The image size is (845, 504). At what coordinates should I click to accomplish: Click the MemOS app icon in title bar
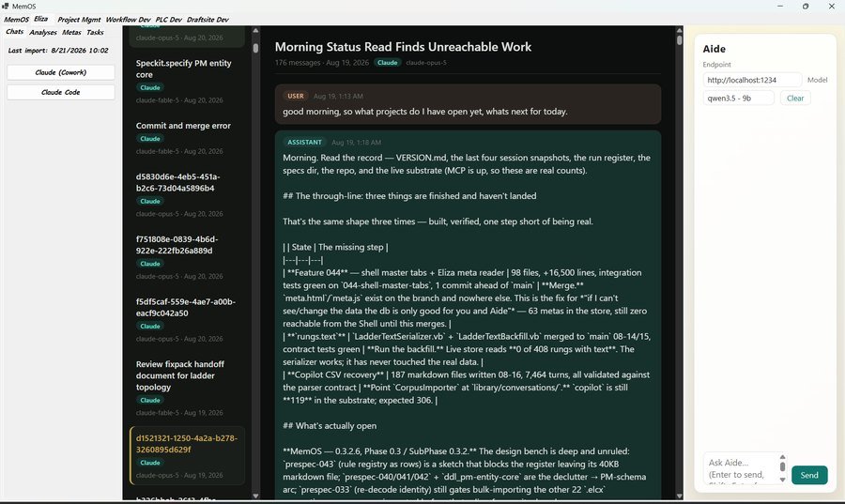click(x=6, y=6)
